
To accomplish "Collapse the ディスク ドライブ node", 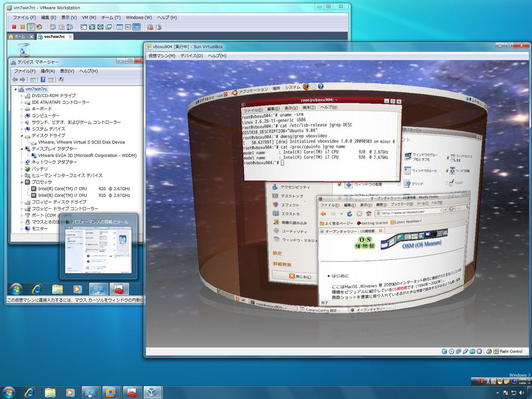I will point(22,136).
